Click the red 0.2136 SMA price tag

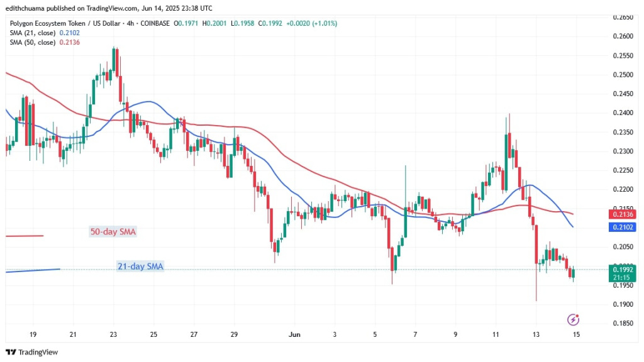tap(624, 215)
